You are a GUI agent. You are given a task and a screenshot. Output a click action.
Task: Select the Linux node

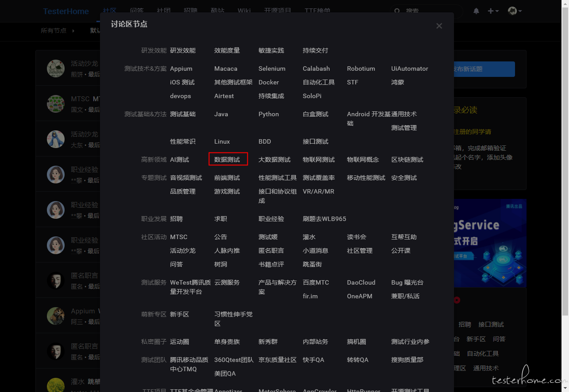point(222,141)
